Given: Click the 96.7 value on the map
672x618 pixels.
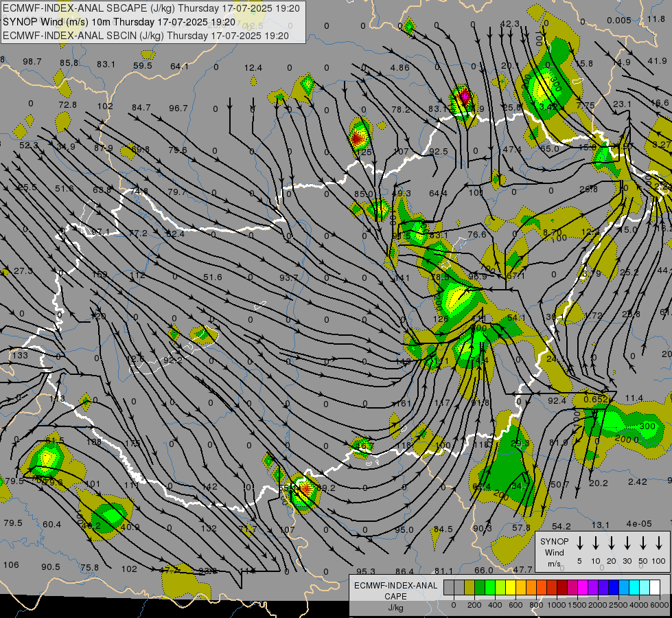Looking at the screenshot, I should (x=178, y=108).
